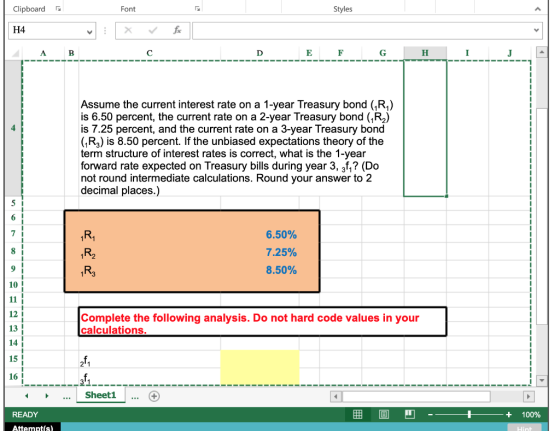Select column J header
560x431 pixels.
(510, 53)
